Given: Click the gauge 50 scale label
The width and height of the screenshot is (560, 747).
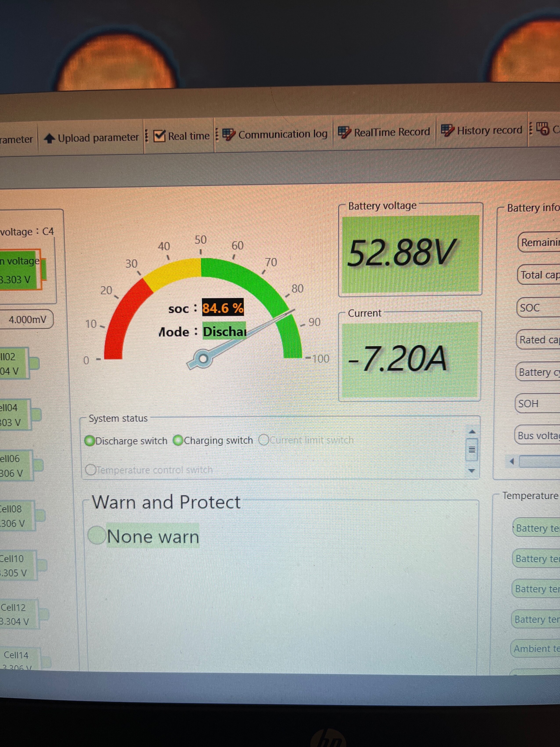Looking at the screenshot, I should coord(201,239).
